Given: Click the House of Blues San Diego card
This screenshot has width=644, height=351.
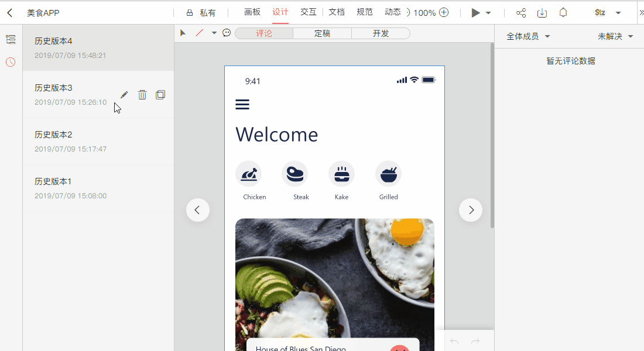Looking at the screenshot, I should coord(333,346).
